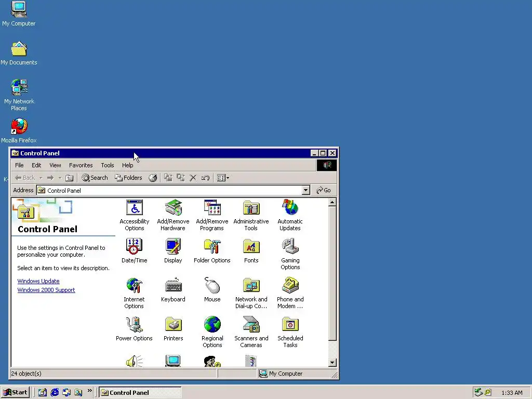Viewport: 532px width, 399px height.
Task: Click the Search toolbar button
Action: (95, 178)
